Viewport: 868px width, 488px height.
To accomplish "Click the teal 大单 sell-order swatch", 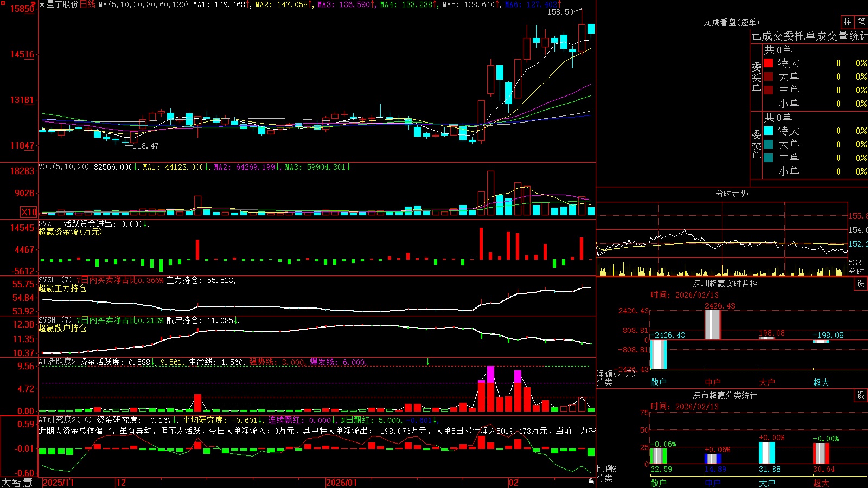I will point(768,144).
